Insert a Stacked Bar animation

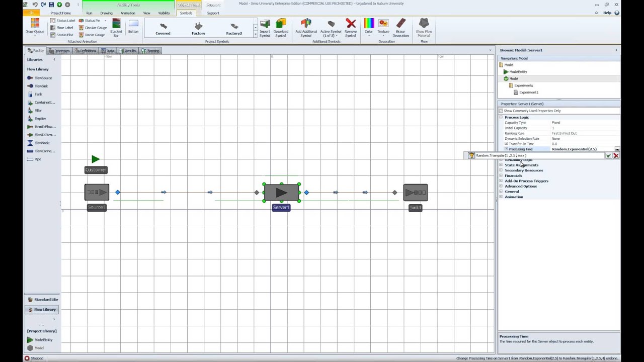(116, 28)
